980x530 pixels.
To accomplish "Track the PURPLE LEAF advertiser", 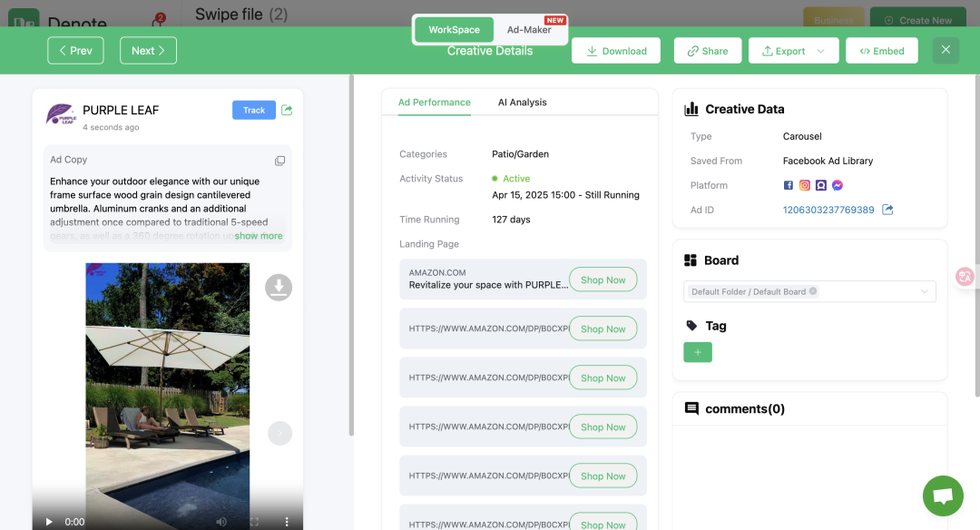I will click(x=254, y=110).
